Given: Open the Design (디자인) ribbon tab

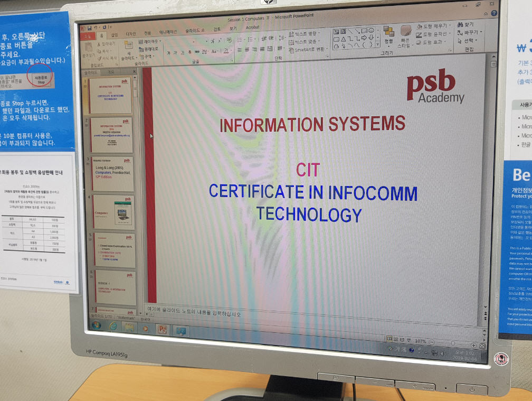Looking at the screenshot, I should pos(131,34).
